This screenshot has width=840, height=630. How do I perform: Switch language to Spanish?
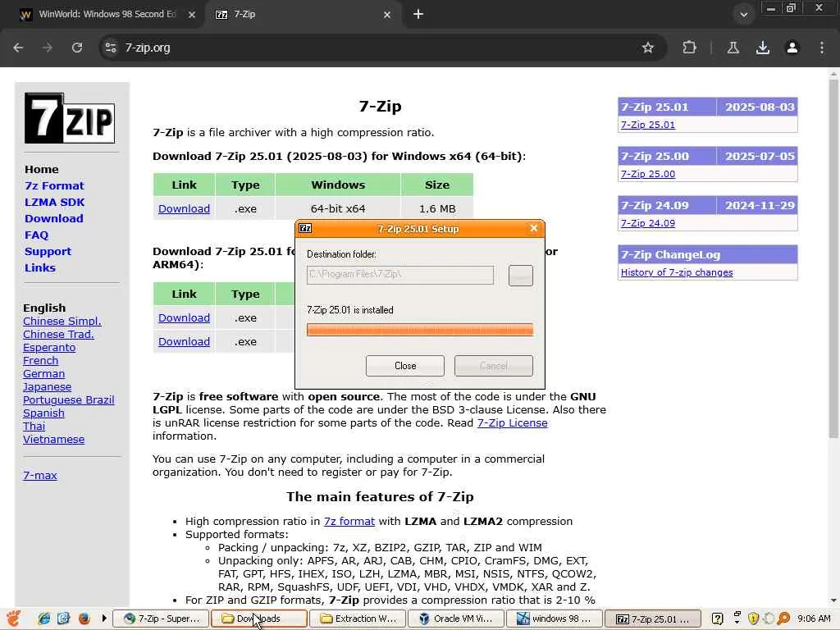point(44,413)
